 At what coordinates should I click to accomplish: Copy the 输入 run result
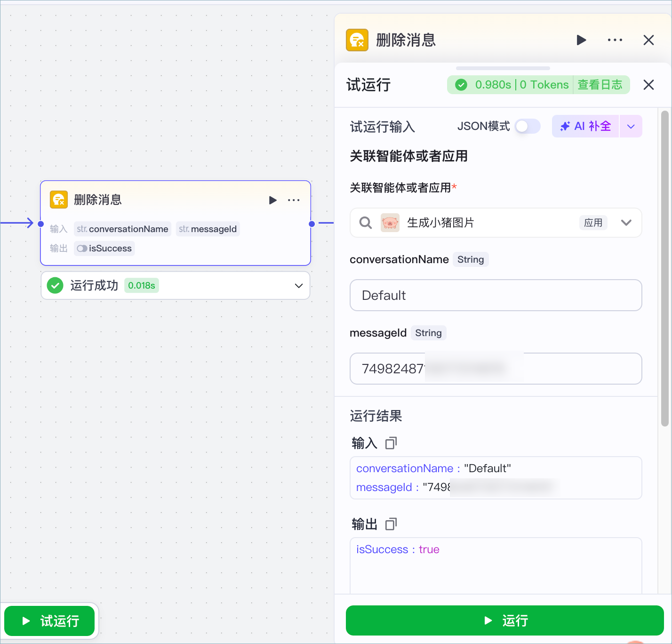(391, 443)
